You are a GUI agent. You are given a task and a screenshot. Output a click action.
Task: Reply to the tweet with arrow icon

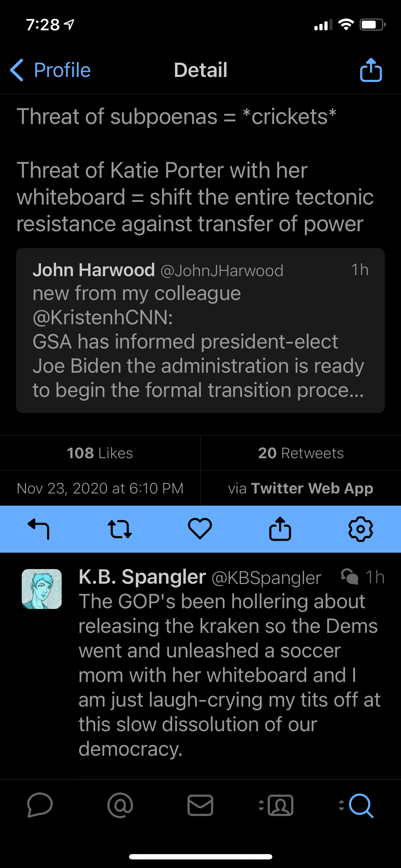pos(38,529)
